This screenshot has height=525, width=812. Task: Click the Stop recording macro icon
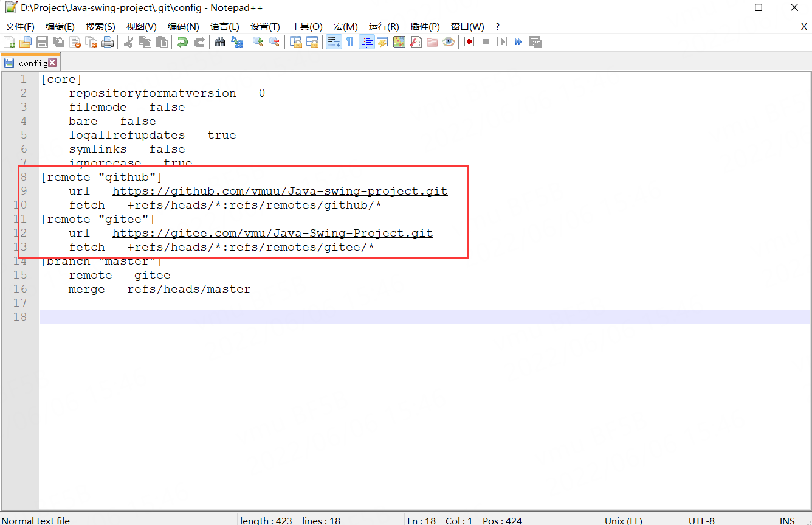click(x=486, y=42)
